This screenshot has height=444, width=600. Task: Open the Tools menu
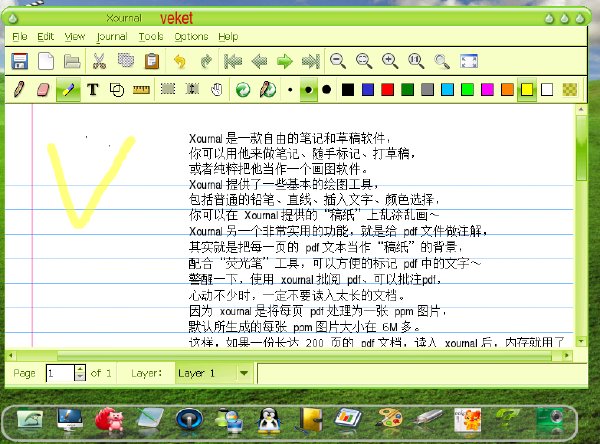[x=151, y=36]
